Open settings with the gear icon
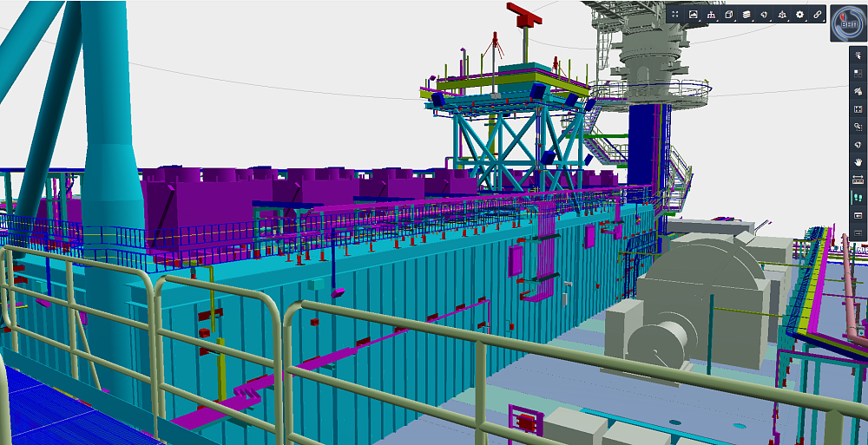 pos(799,14)
